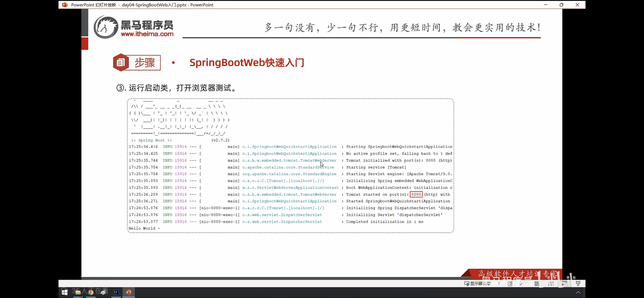This screenshot has height=298, width=644.
Task: Go to the previous slide
Action: click(x=499, y=283)
